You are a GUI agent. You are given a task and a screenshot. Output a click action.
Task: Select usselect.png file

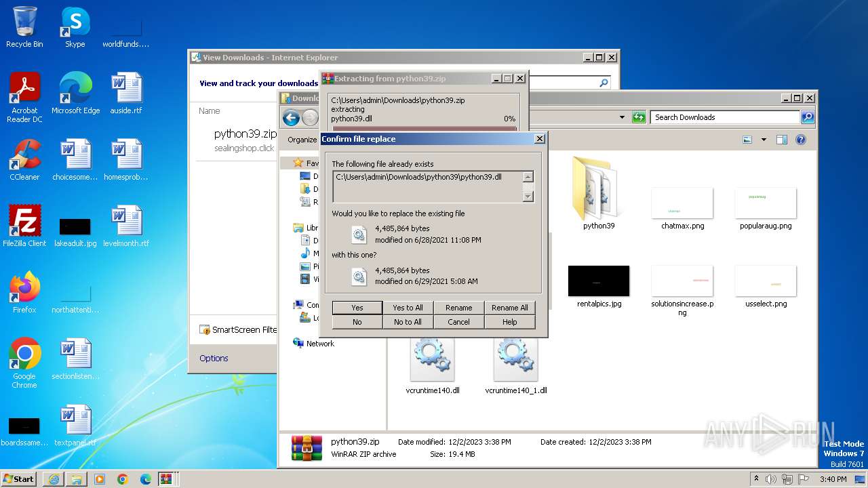tap(766, 286)
